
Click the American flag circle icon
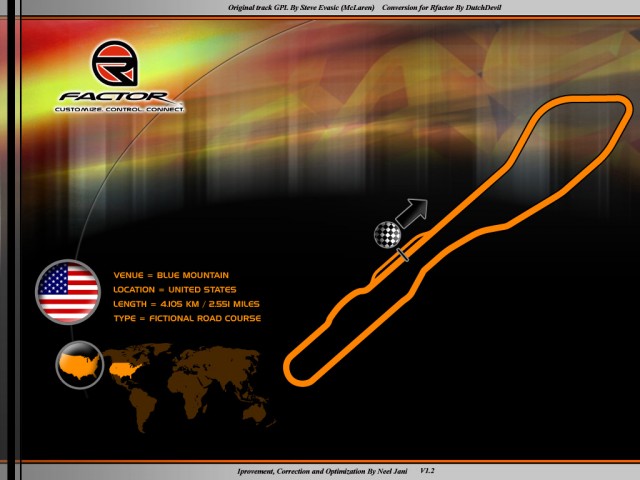point(68,289)
